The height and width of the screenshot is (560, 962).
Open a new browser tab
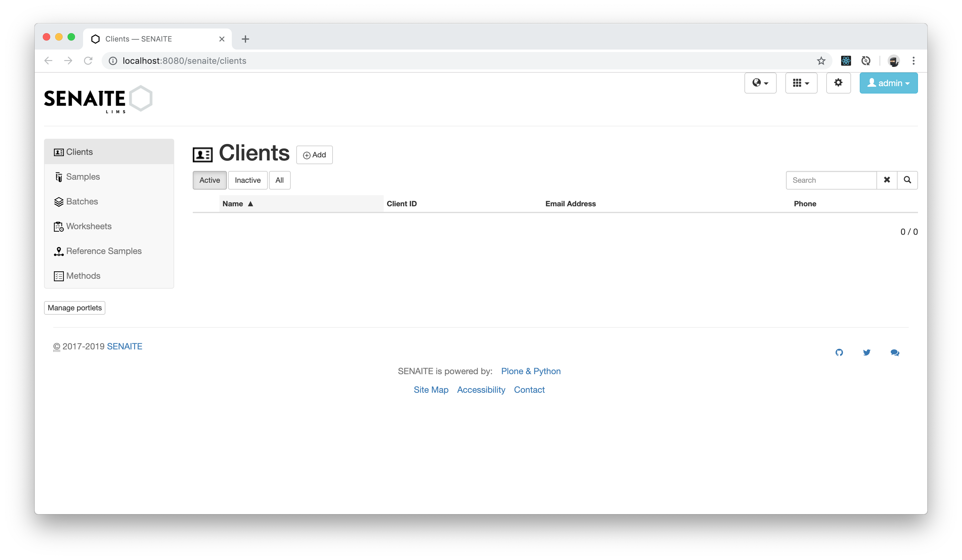coord(245,39)
